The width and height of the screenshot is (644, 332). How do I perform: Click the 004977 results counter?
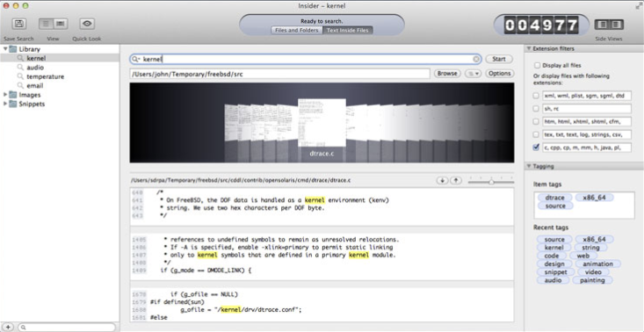pos(541,25)
